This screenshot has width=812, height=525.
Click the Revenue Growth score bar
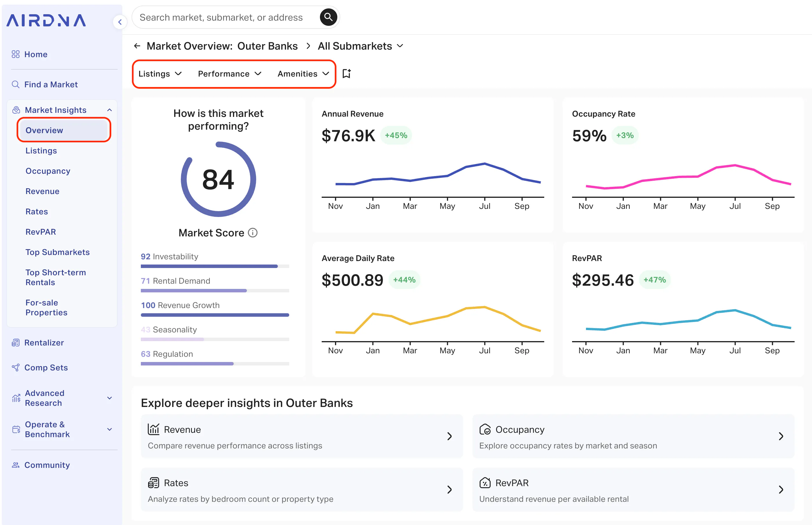tap(215, 315)
